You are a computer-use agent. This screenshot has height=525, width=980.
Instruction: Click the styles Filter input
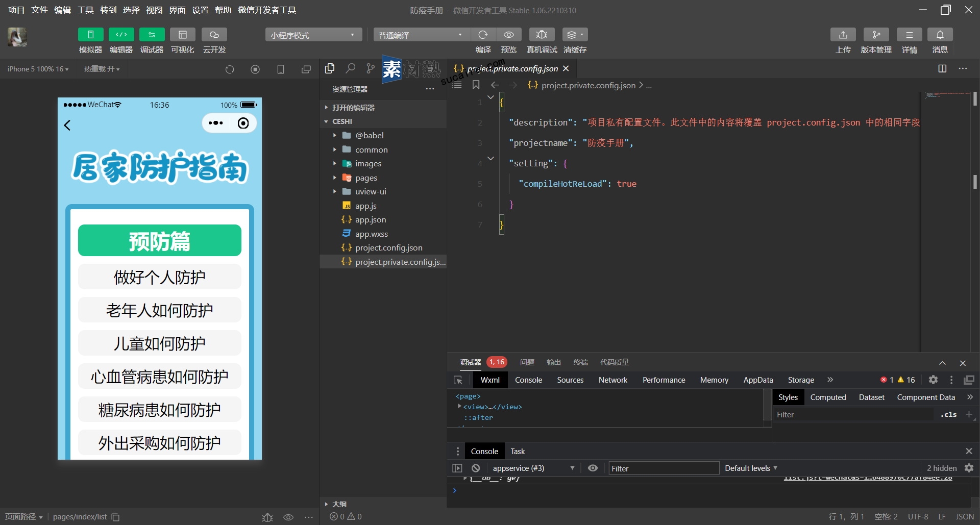coord(854,414)
